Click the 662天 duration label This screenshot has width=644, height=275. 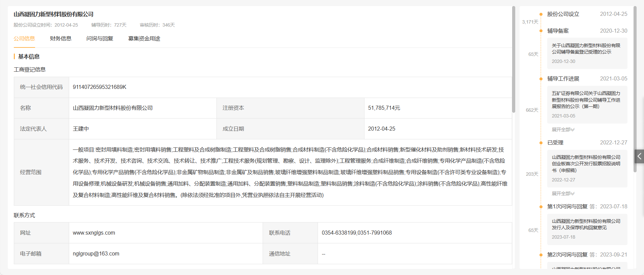pyautogui.click(x=532, y=110)
